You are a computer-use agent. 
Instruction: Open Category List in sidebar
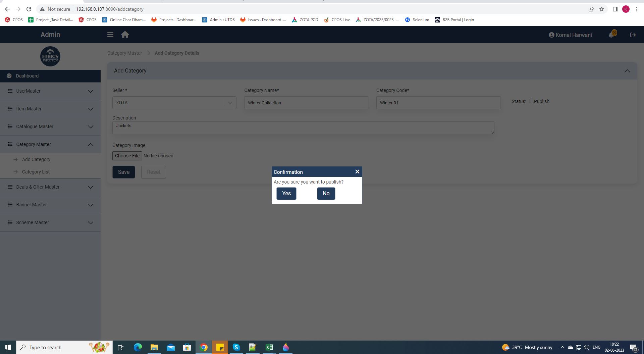36,172
